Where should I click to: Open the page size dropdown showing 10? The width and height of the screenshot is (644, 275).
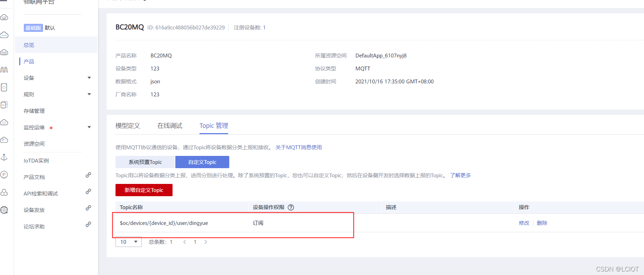click(x=128, y=242)
